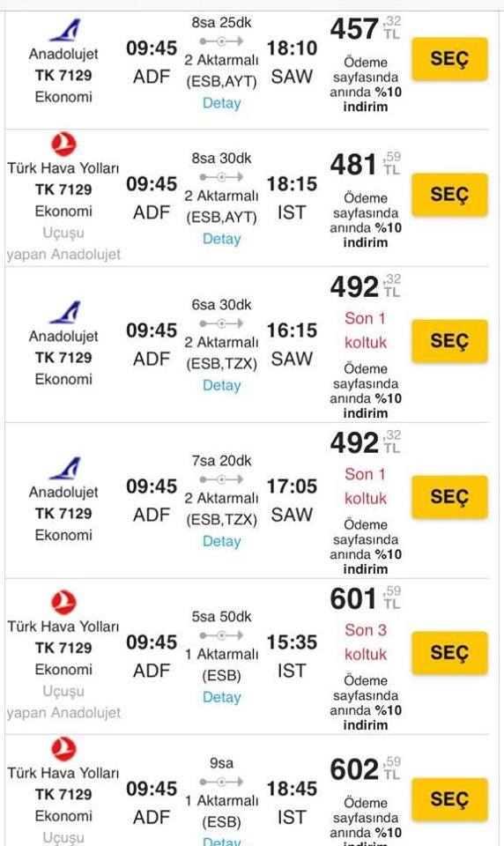The image size is (504, 846).
Task: Click the route stop icon under 8sa 25dk
Action: click(220, 41)
